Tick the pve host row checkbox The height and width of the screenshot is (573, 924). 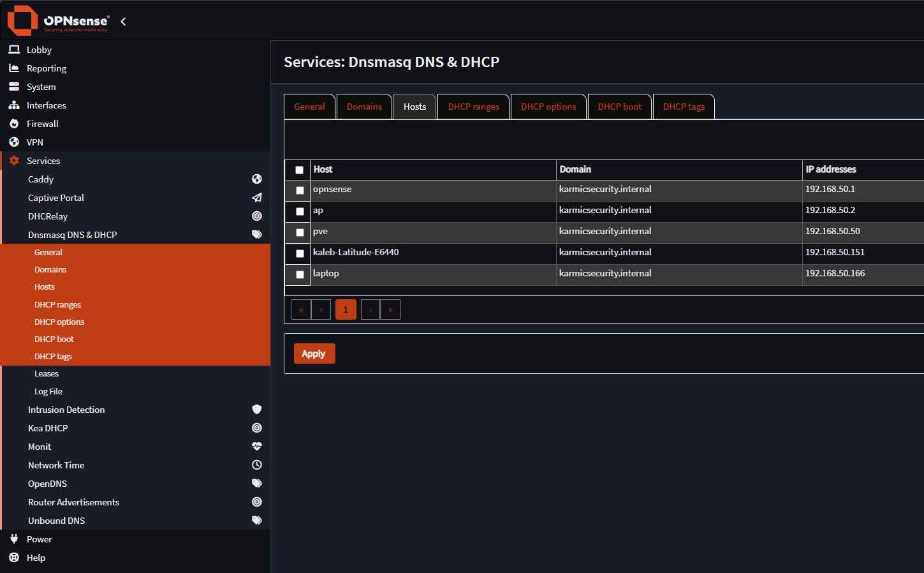coord(300,232)
